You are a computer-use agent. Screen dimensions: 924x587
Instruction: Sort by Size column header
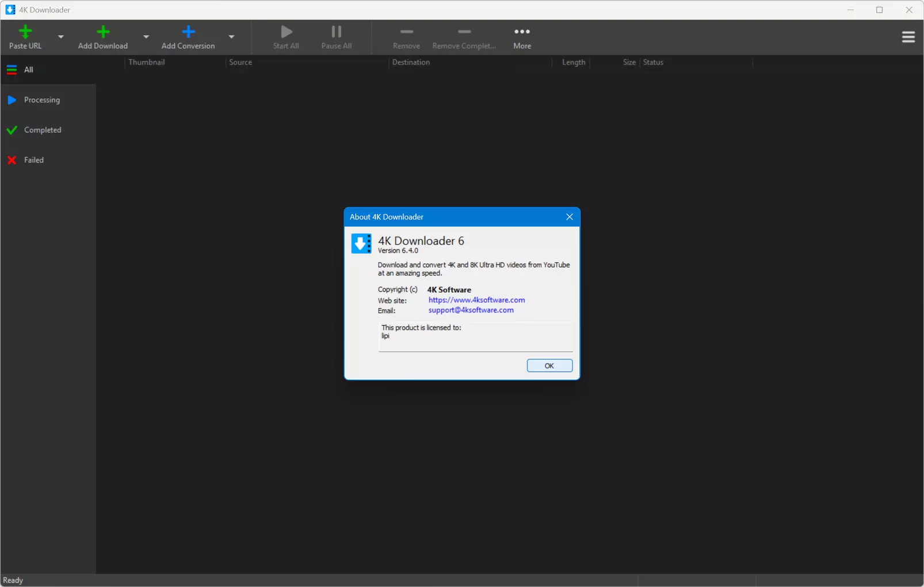[x=614, y=62]
